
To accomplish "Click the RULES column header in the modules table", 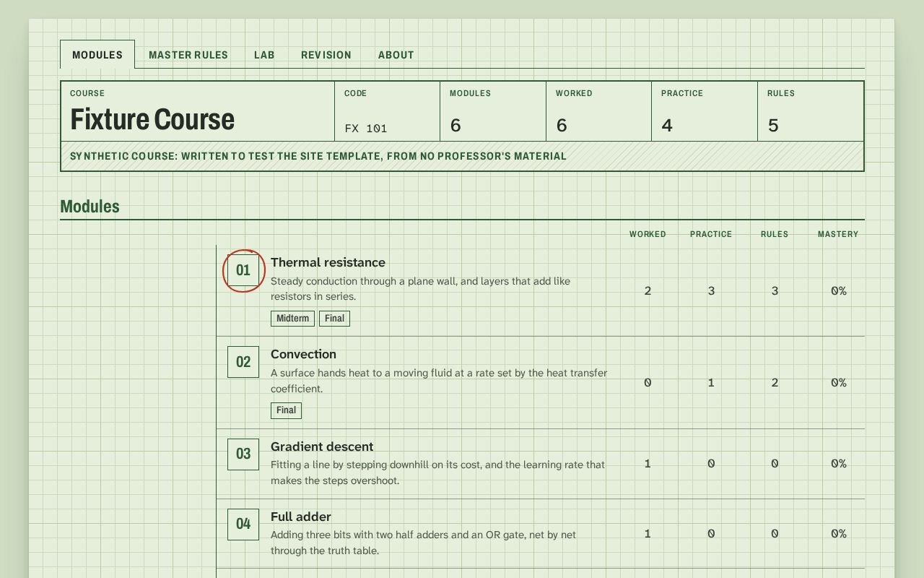I will pyautogui.click(x=775, y=234).
